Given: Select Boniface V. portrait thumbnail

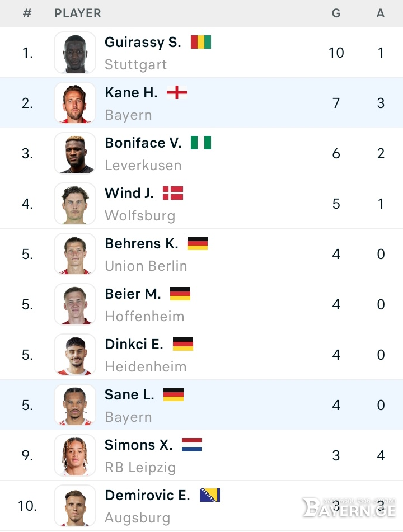Looking at the screenshot, I should click(x=75, y=153).
